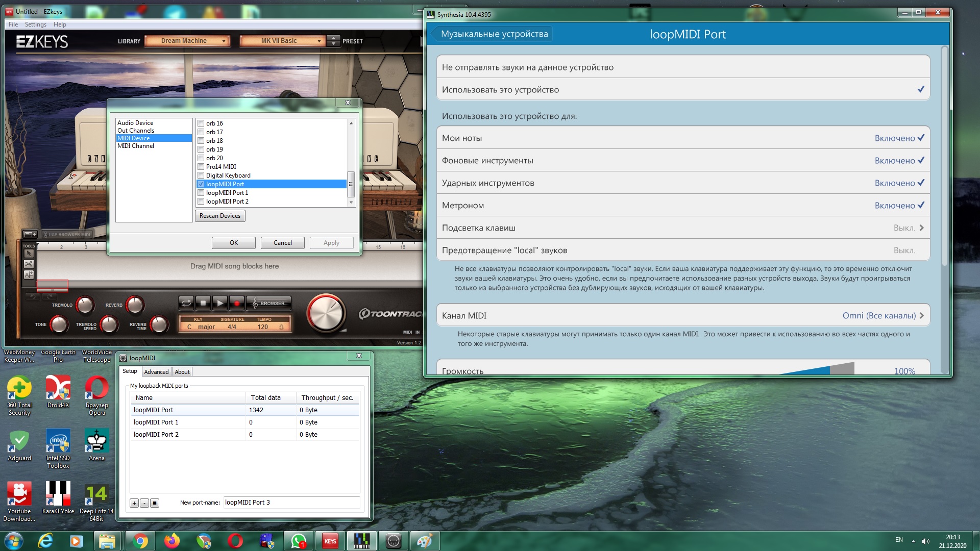Select Не отправлять звуки на данное устройство

683,67
